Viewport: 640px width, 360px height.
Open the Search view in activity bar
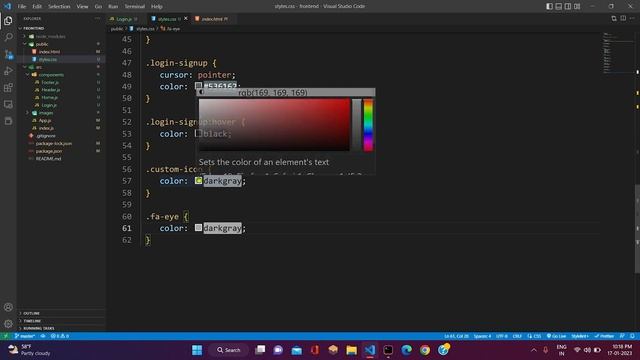(x=8, y=37)
